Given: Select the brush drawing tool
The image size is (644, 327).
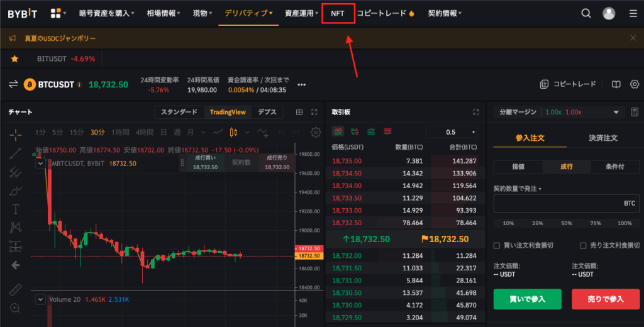Looking at the screenshot, I should tap(16, 191).
